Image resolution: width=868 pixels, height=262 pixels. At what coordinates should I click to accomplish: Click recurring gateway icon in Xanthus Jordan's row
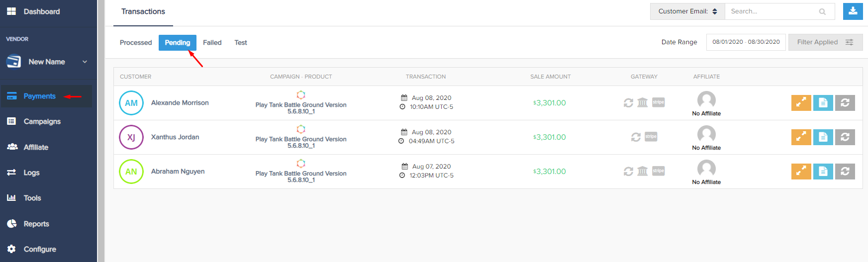tap(636, 137)
